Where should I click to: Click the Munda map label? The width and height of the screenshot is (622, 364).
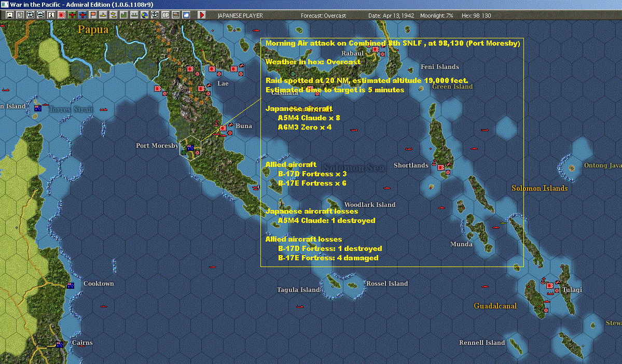[461, 244]
